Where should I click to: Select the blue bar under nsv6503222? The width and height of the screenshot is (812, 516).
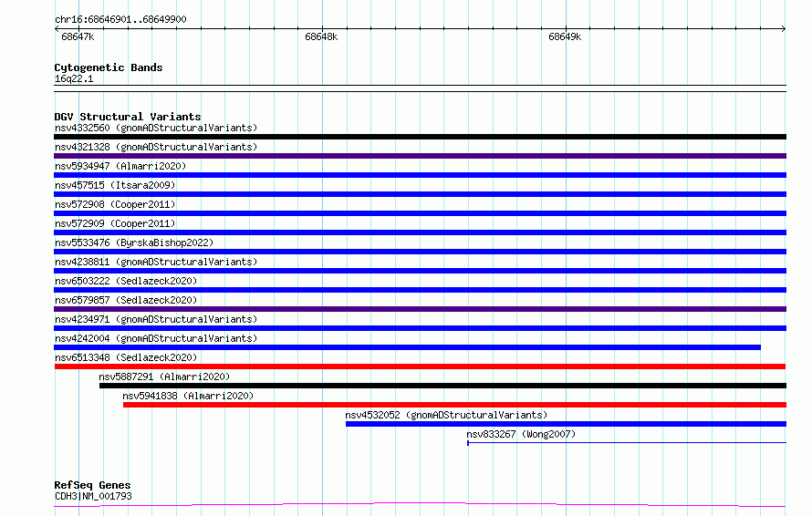point(420,290)
